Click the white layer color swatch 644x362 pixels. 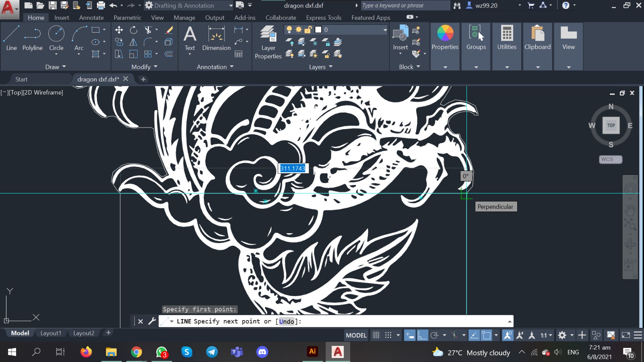(318, 30)
